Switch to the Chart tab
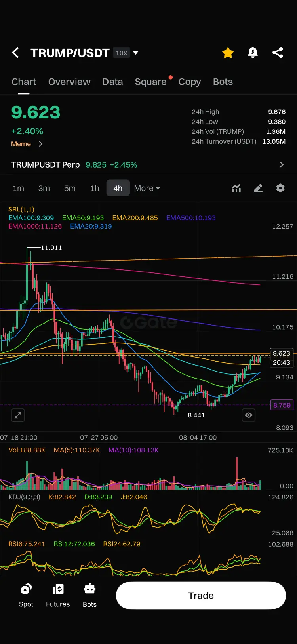 click(24, 82)
